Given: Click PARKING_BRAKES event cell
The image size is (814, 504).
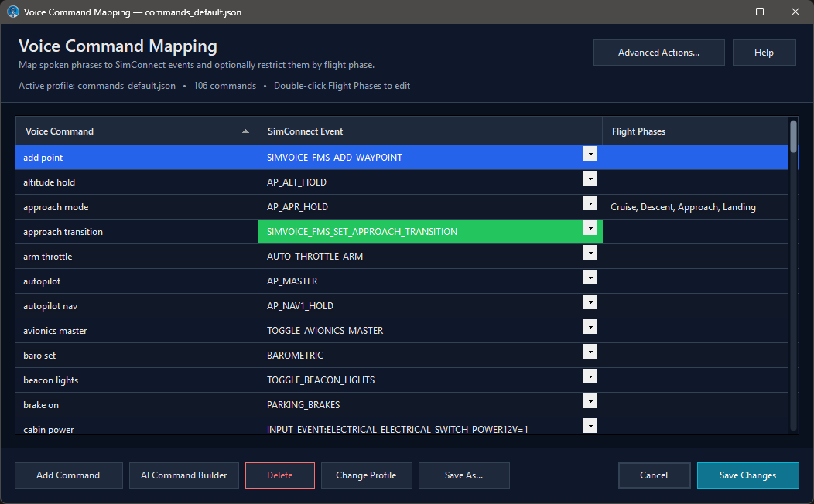Looking at the screenshot, I should pos(430,405).
